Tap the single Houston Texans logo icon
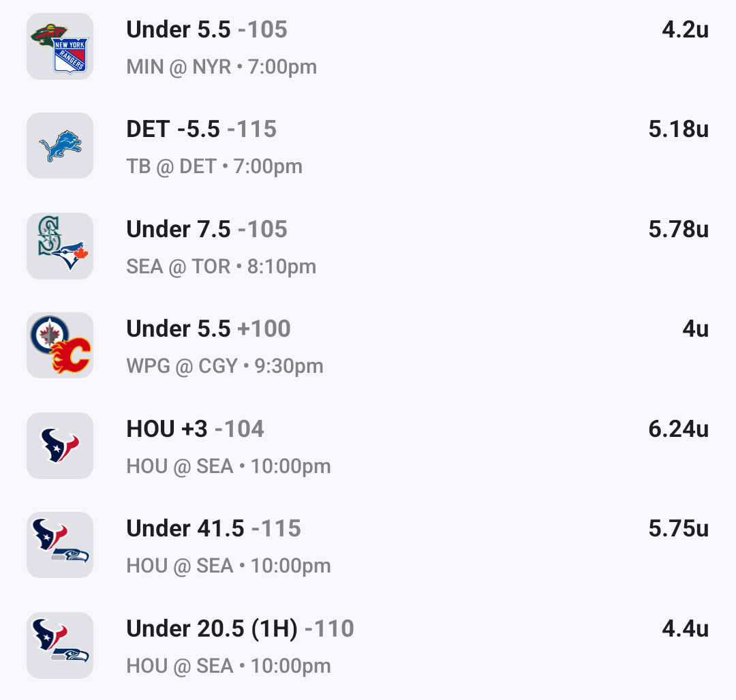 [60, 446]
